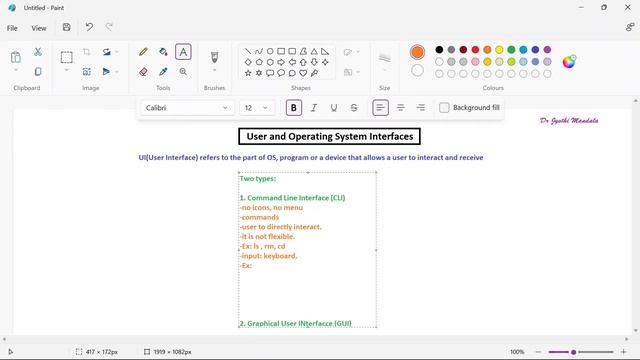
Task: Toggle Underline formatting
Action: click(x=333, y=108)
